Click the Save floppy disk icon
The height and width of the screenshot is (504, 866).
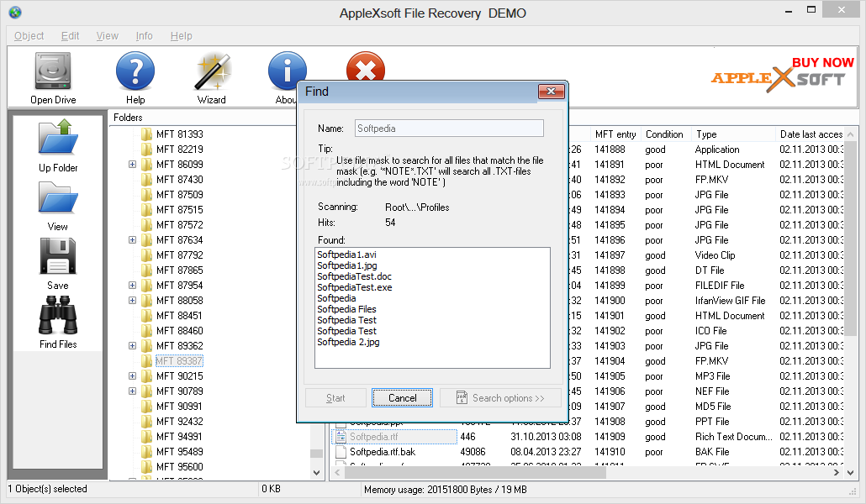pos(58,256)
